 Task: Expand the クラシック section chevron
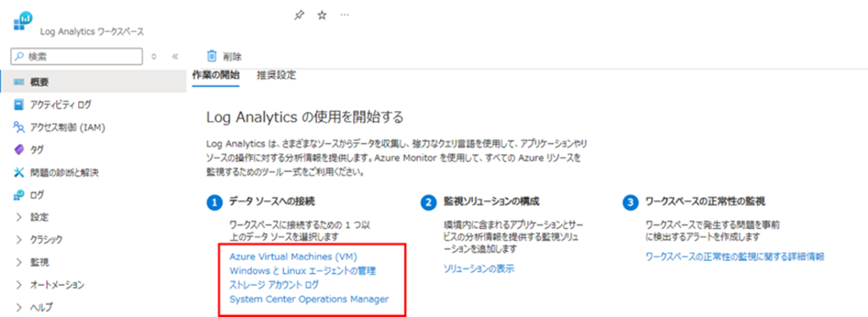pos(19,240)
